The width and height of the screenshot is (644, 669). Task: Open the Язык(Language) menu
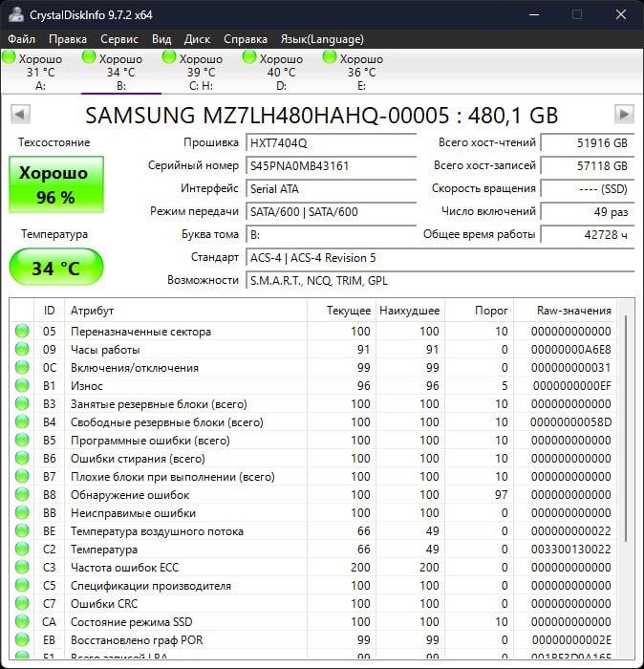pyautogui.click(x=322, y=39)
